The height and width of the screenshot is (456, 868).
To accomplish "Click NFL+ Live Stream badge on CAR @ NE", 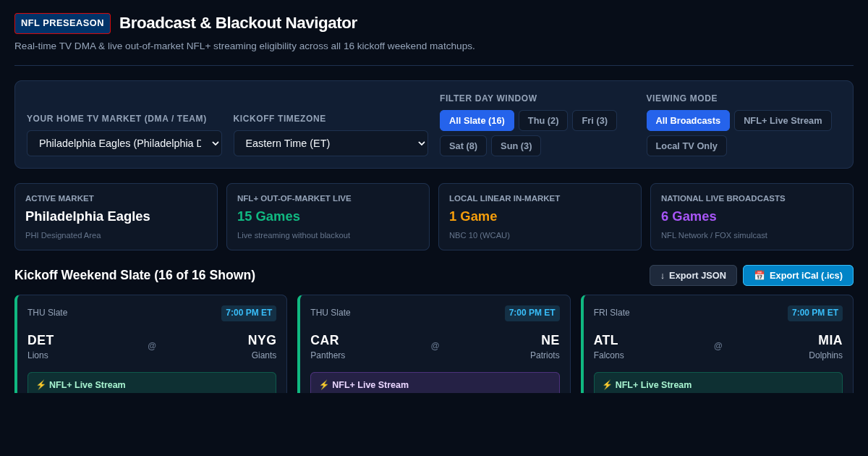I will [x=435, y=383].
